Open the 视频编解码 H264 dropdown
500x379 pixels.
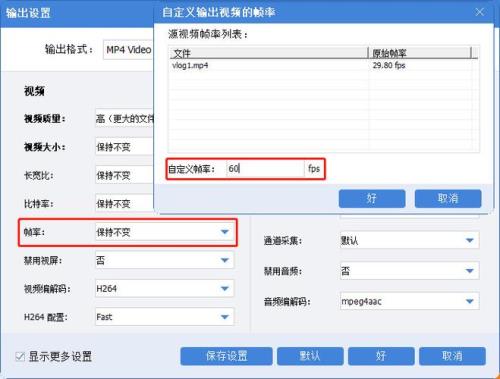pos(165,289)
